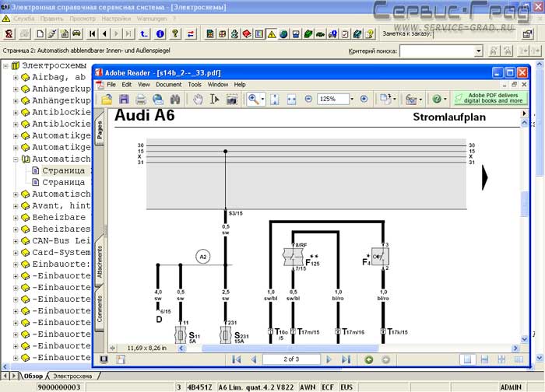Click the horizontal scrollbar thumb in PDF view

pos(290,348)
